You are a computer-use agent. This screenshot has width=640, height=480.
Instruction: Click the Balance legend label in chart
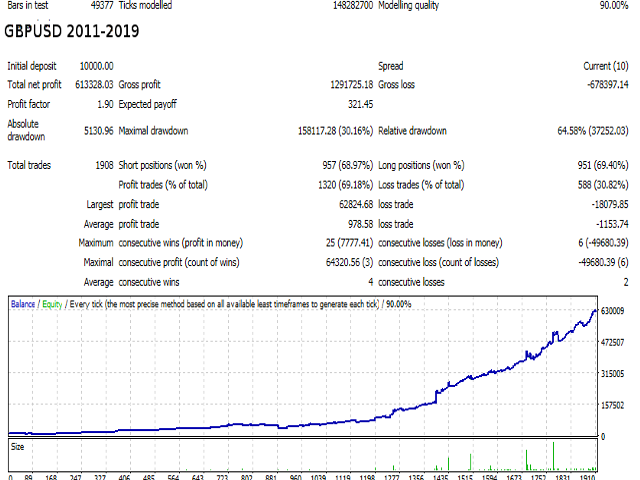23,304
